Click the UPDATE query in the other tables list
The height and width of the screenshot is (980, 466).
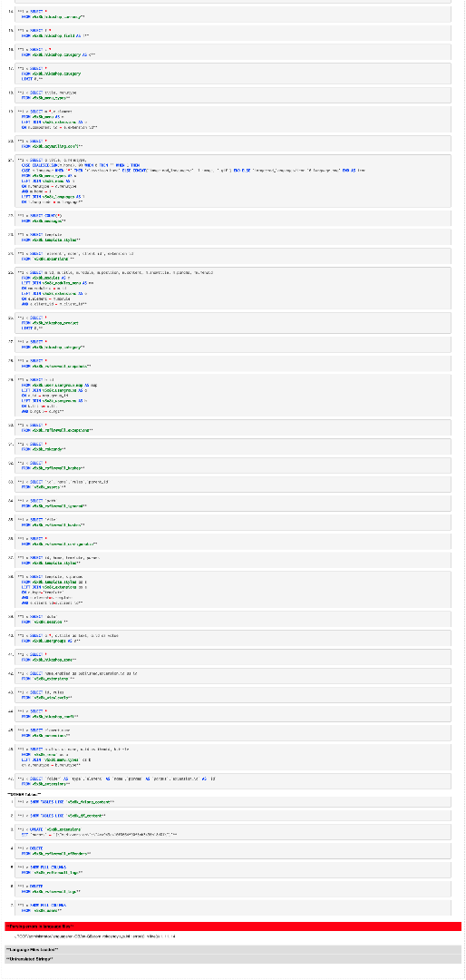(x=233, y=832)
